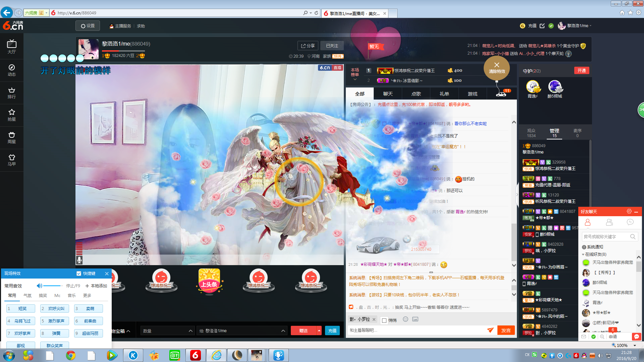
Task: Collapse the 在线好友(8) group
Action: [583, 254]
